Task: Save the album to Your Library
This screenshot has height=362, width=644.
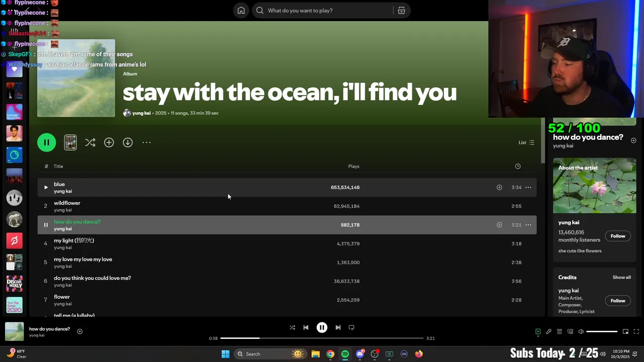Action: pyautogui.click(x=109, y=143)
